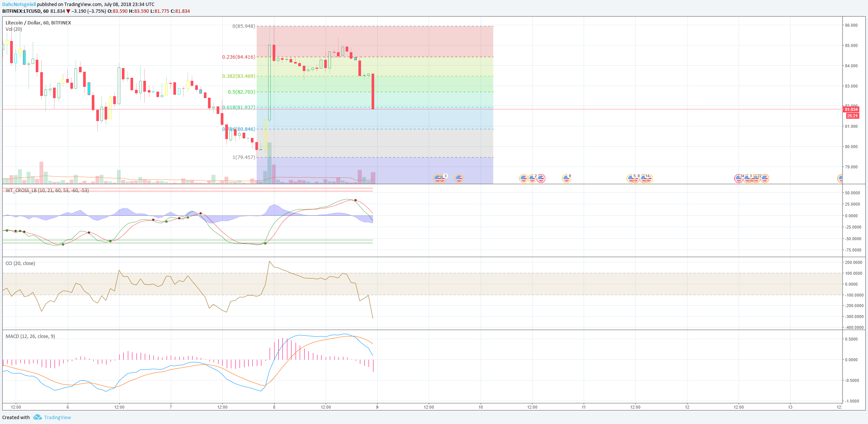Click the 50.0000 WT_CROSS scale label
Image resolution: width=868 pixels, height=424 pixels.
tap(853, 193)
